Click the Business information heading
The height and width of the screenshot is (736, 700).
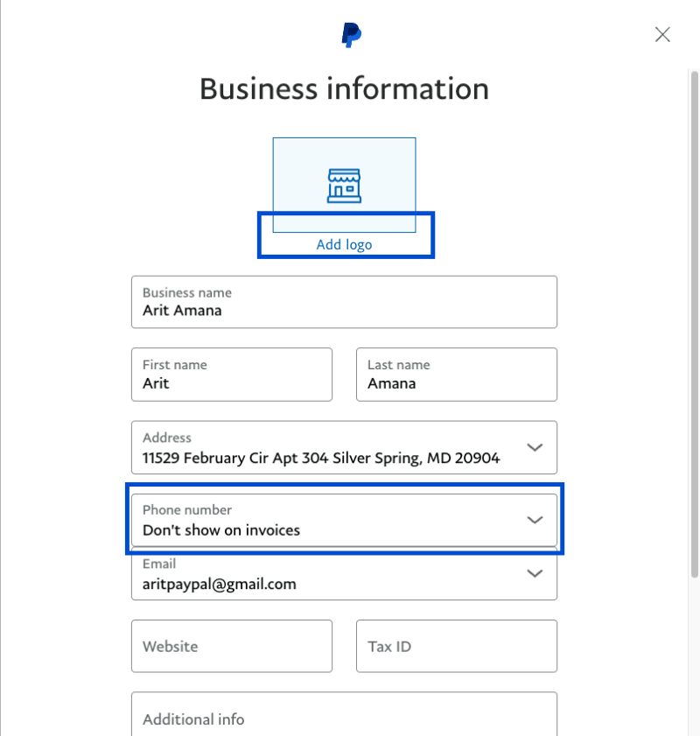coord(344,89)
